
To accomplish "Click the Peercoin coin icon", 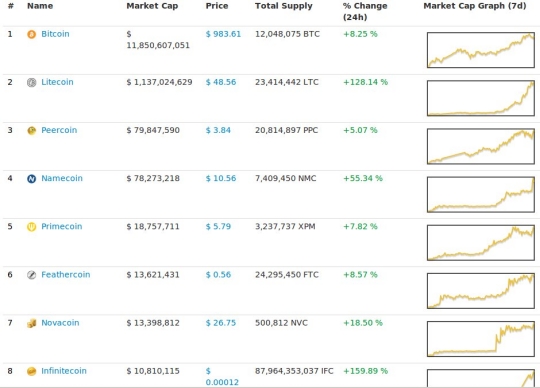I will (31, 130).
